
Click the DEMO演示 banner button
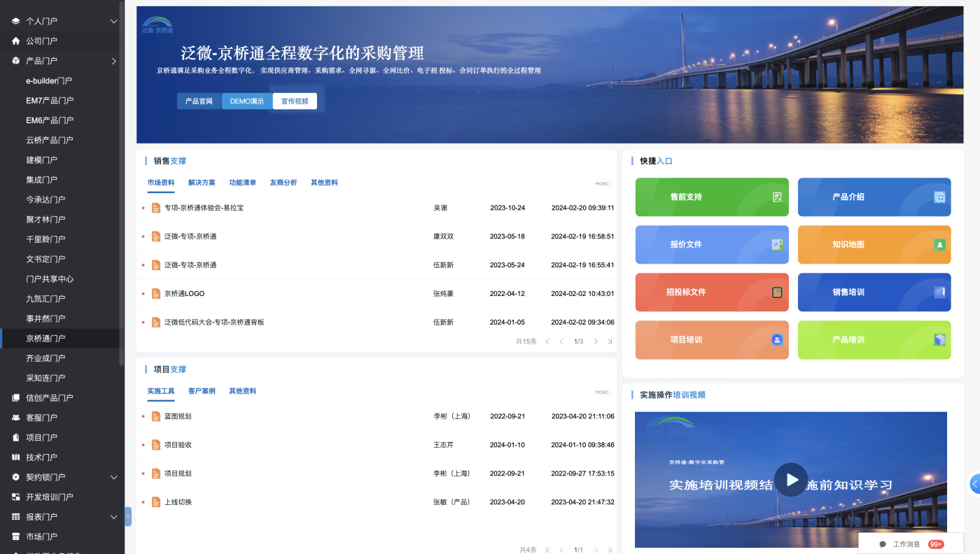(247, 101)
